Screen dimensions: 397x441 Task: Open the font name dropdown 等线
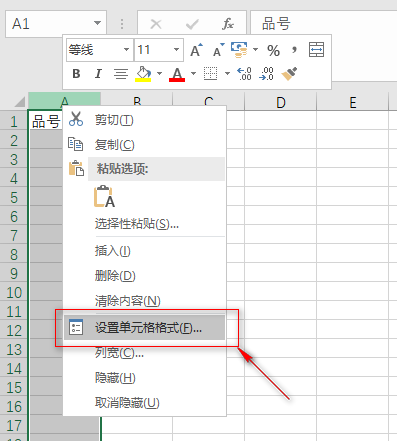(x=126, y=50)
